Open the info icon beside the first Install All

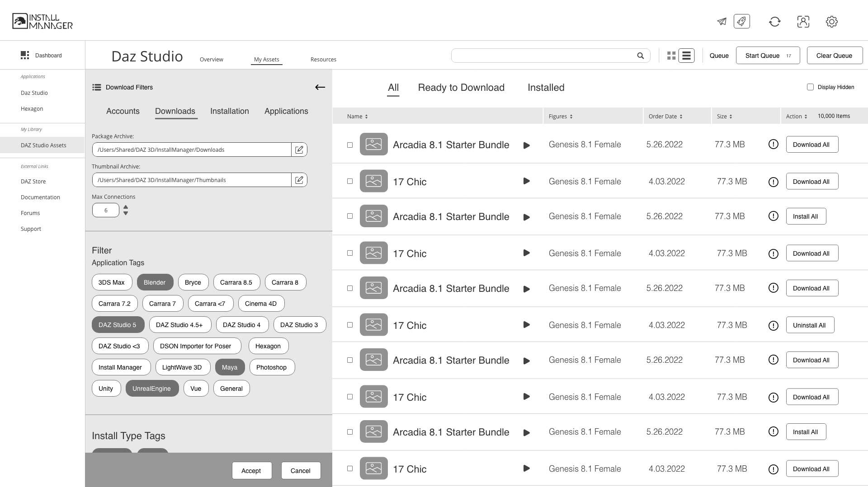click(774, 216)
